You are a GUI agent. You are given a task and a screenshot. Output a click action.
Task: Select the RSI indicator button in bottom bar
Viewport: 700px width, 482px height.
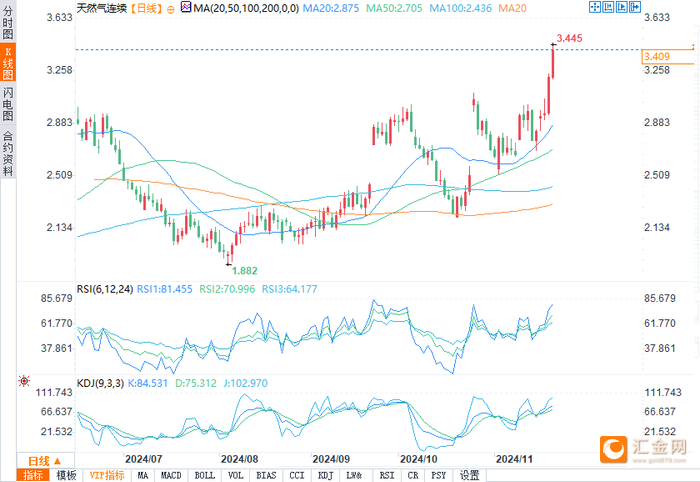(387, 476)
